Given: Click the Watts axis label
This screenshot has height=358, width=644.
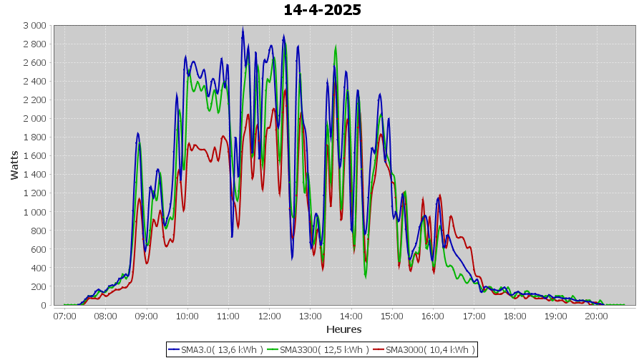Looking at the screenshot, I should [x=15, y=165].
